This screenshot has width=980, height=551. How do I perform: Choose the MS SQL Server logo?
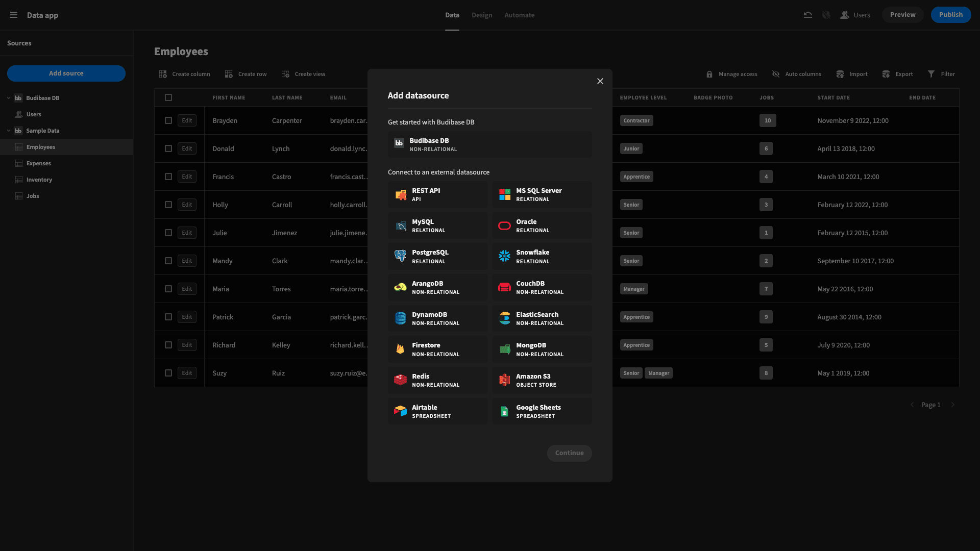pyautogui.click(x=504, y=194)
